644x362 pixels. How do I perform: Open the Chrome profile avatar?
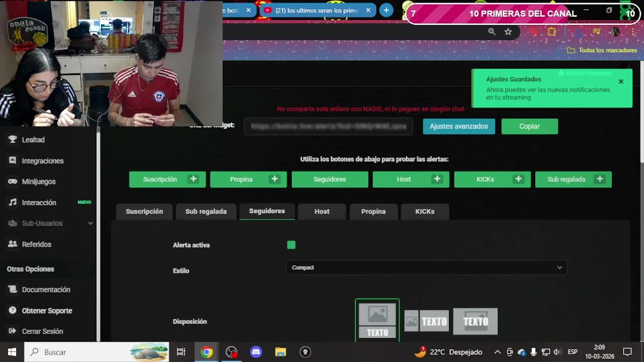click(x=615, y=32)
